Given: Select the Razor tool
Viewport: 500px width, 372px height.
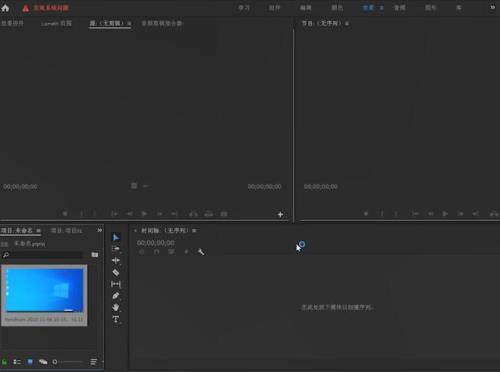Looking at the screenshot, I should 116,272.
